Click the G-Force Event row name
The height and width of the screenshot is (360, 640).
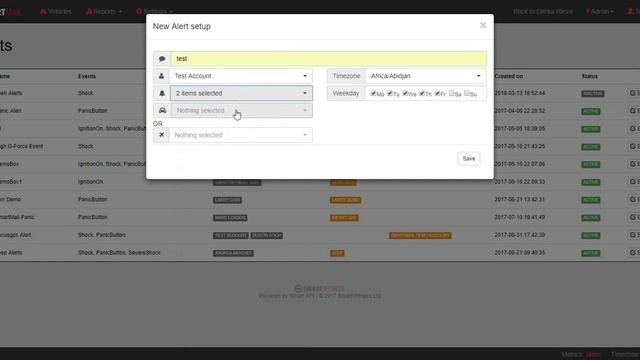22,146
